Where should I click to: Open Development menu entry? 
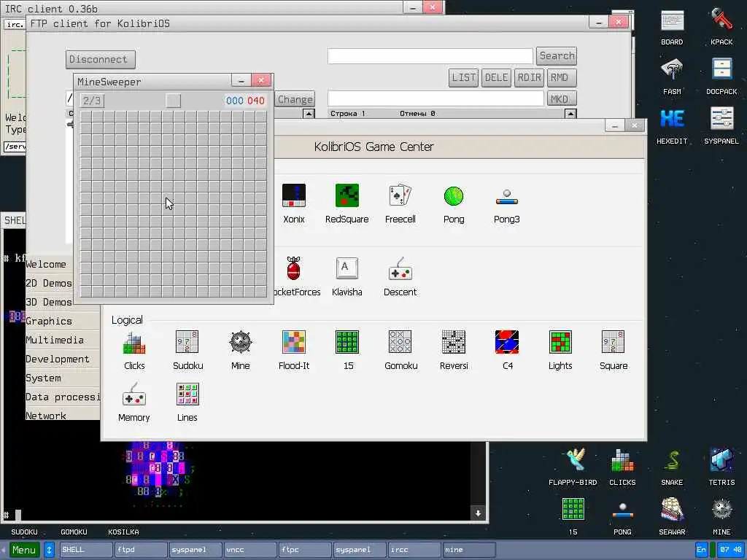click(63, 359)
